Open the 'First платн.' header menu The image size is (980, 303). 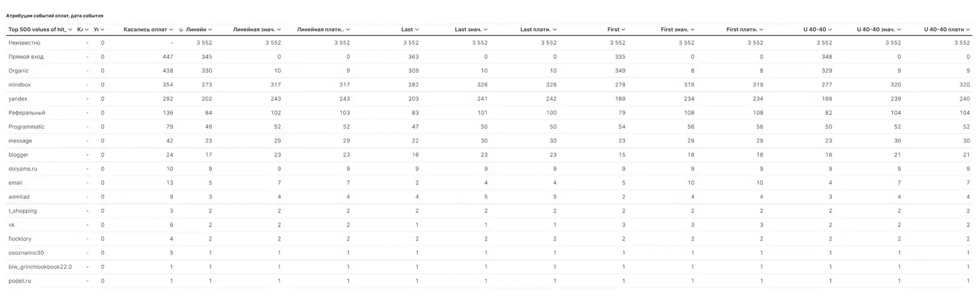click(x=761, y=29)
